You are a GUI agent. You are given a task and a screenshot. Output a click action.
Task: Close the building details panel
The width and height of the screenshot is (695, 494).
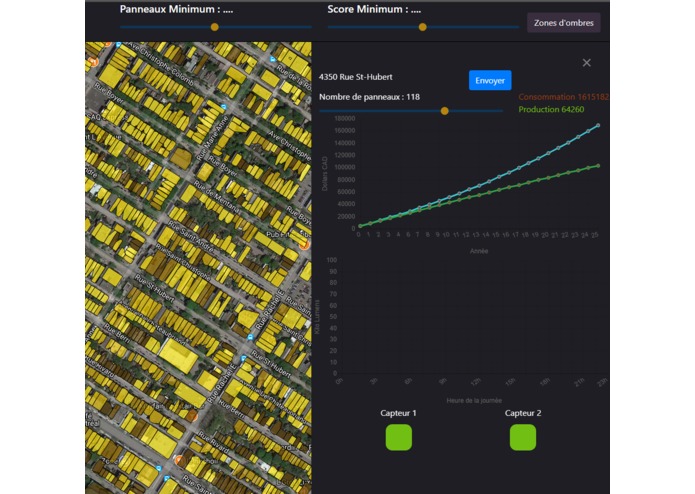[x=586, y=63]
